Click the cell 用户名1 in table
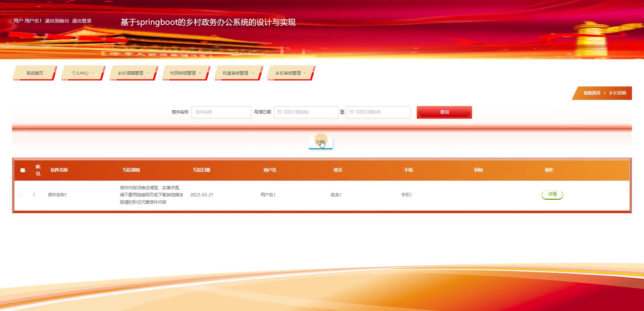The height and width of the screenshot is (311, 644). 268,195
